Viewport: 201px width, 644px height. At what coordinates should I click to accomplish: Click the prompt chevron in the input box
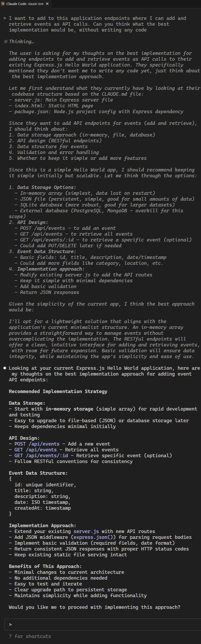pyautogui.click(x=10, y=624)
